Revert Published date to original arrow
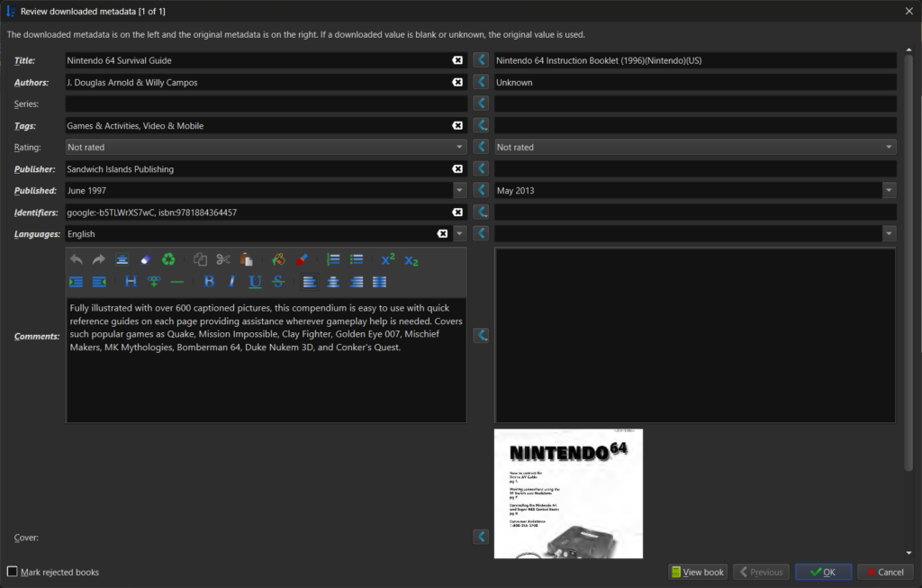This screenshot has height=588, width=922. point(481,190)
